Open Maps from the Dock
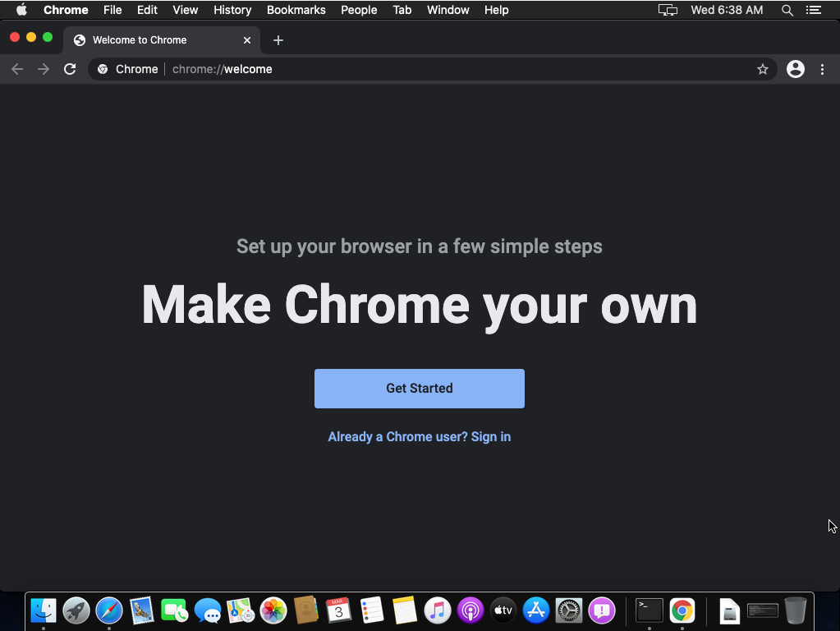Image resolution: width=840 pixels, height=631 pixels. (241, 610)
